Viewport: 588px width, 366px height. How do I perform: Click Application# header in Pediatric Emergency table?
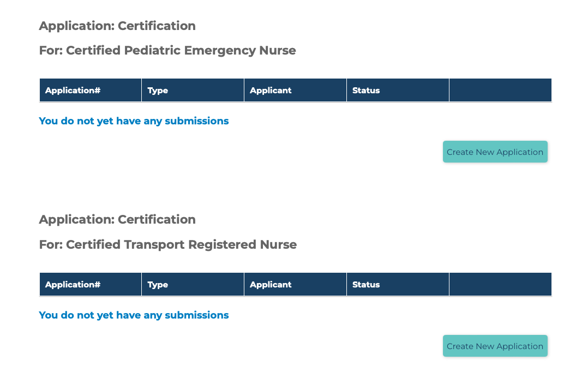pyautogui.click(x=73, y=91)
